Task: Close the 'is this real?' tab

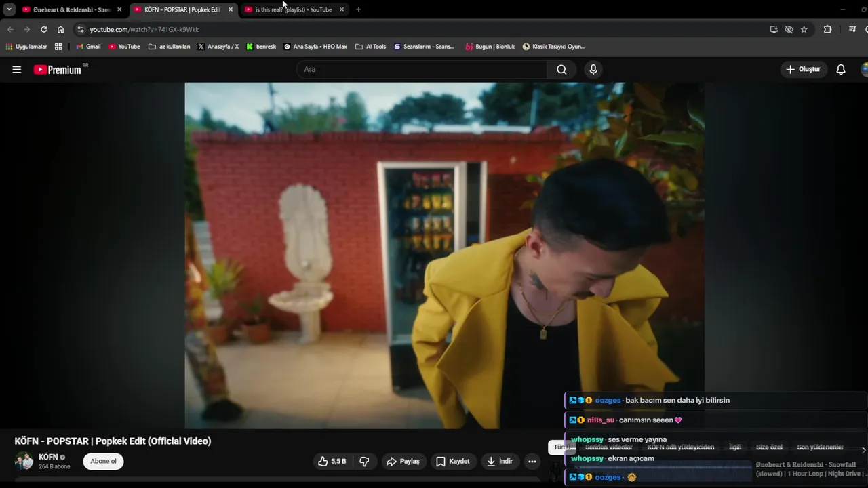Action: (341, 9)
